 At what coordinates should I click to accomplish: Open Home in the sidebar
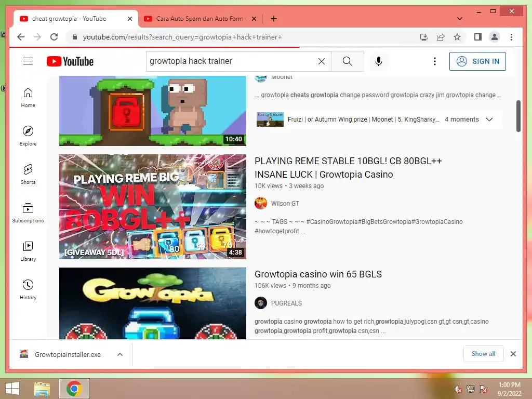[28, 98]
